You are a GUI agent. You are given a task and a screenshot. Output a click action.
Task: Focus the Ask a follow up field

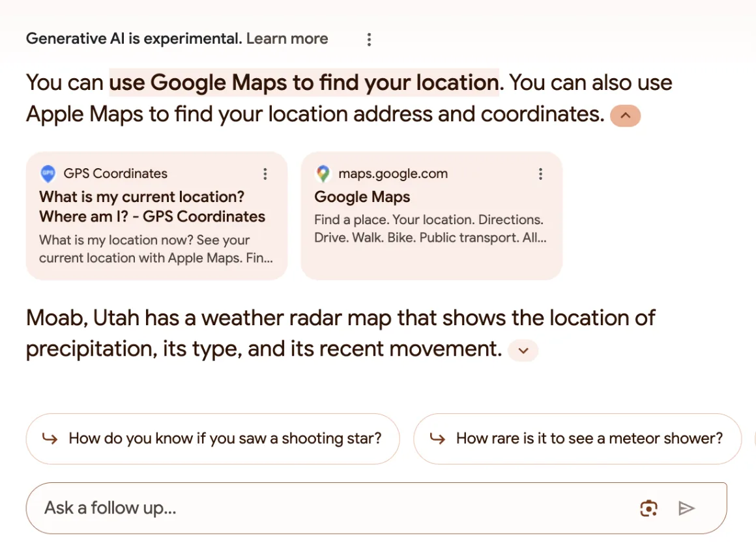pyautogui.click(x=376, y=508)
